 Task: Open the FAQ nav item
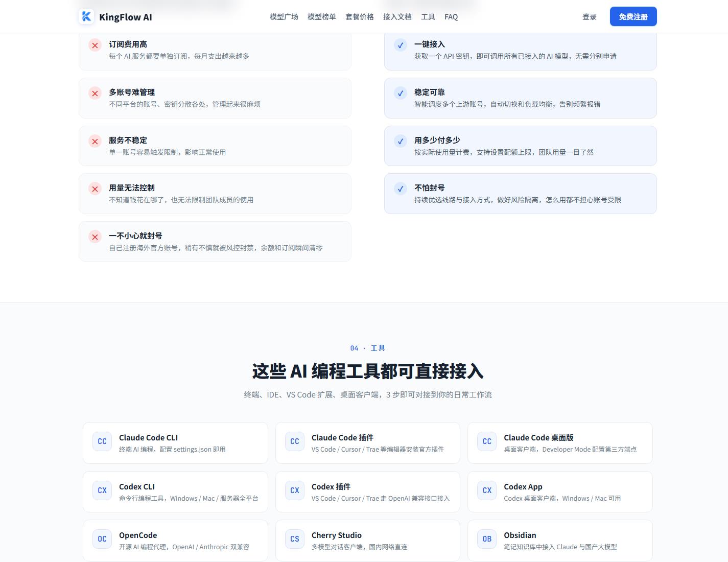[x=451, y=17]
